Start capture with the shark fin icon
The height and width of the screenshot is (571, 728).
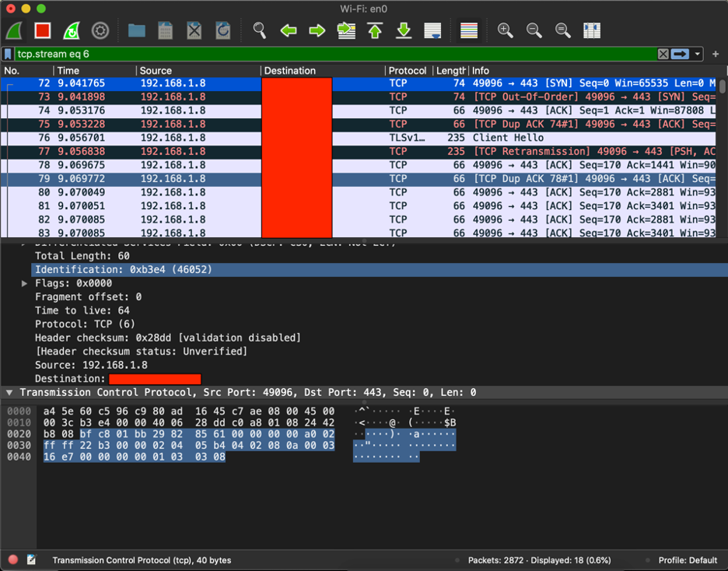[15, 30]
